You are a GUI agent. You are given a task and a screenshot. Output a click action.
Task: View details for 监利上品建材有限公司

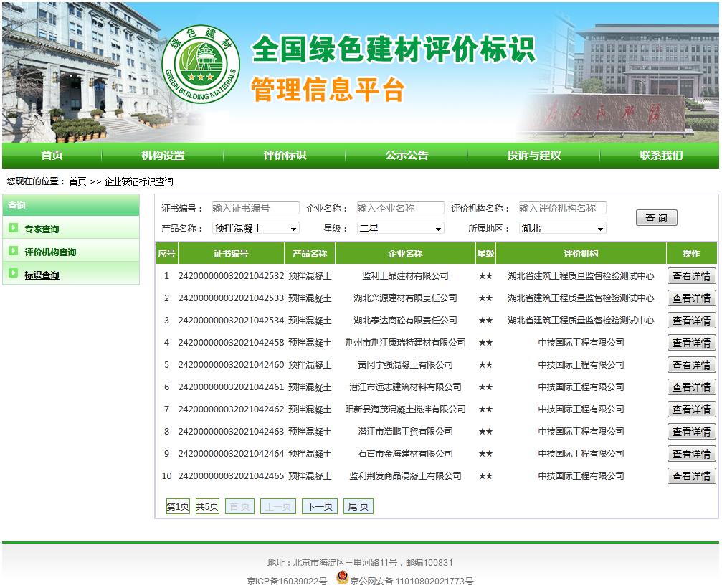pyautogui.click(x=691, y=276)
